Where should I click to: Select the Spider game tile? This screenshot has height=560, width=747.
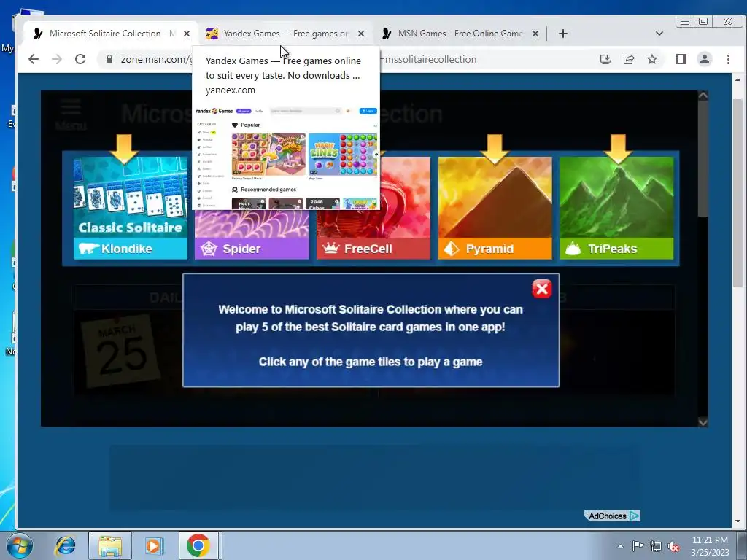[252, 234]
